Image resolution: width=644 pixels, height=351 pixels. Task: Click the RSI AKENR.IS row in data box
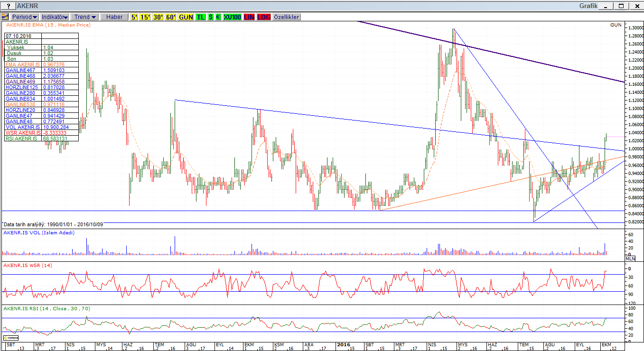point(23,139)
